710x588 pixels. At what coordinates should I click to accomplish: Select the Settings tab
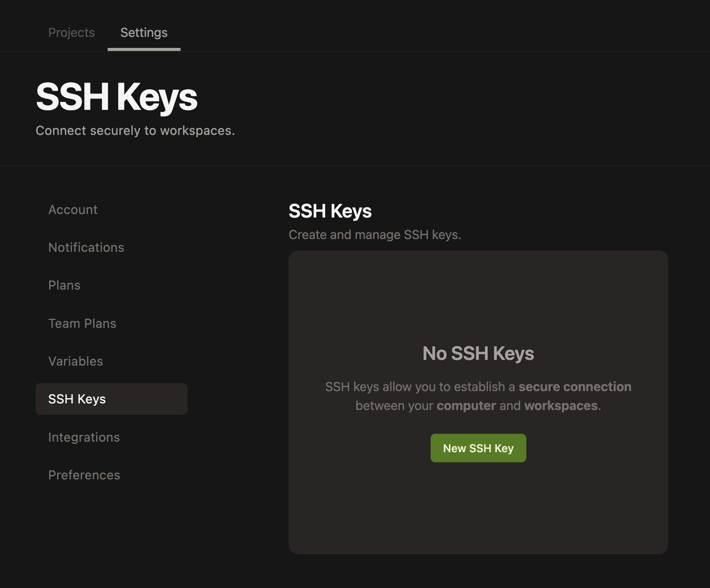[x=144, y=33]
